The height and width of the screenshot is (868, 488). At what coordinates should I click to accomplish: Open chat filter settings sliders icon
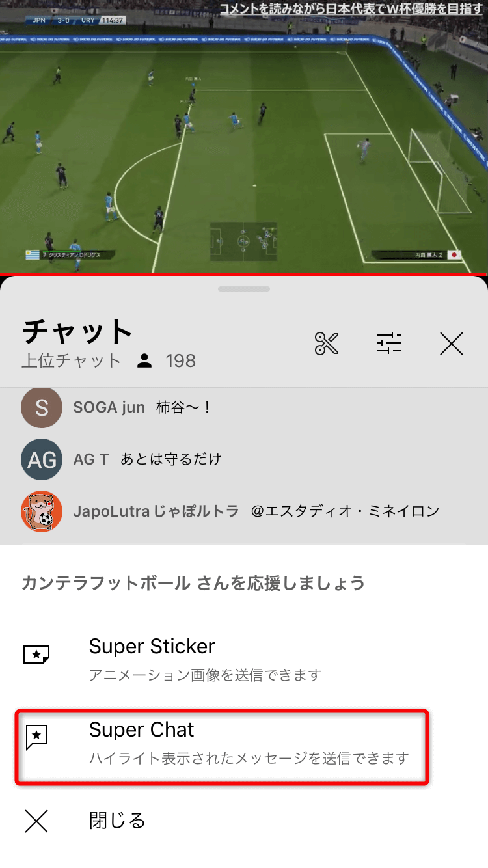(389, 343)
